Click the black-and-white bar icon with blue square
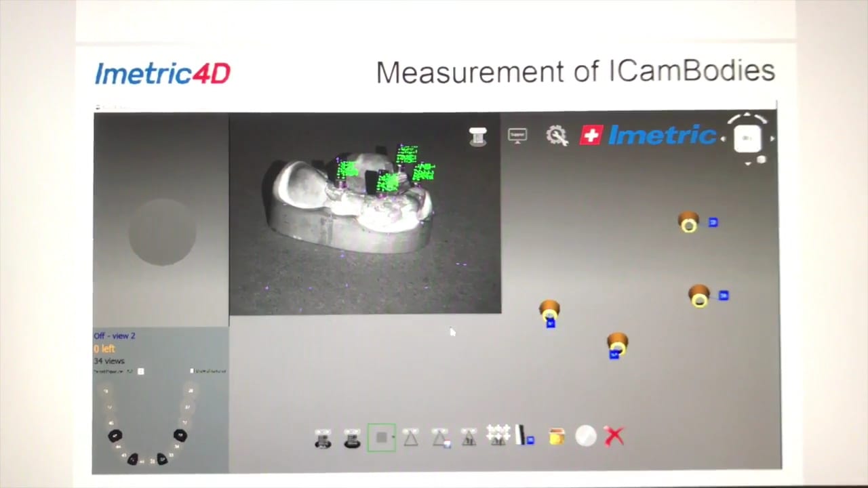 525,435
